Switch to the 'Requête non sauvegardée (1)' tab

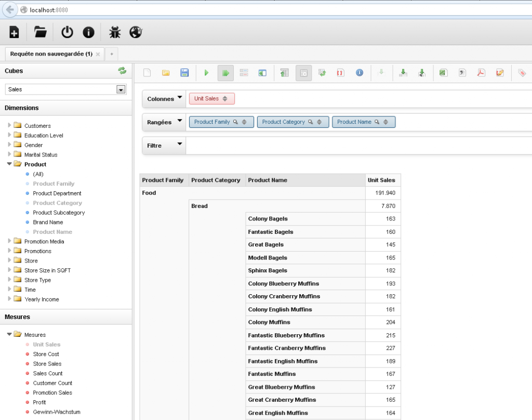click(51, 54)
